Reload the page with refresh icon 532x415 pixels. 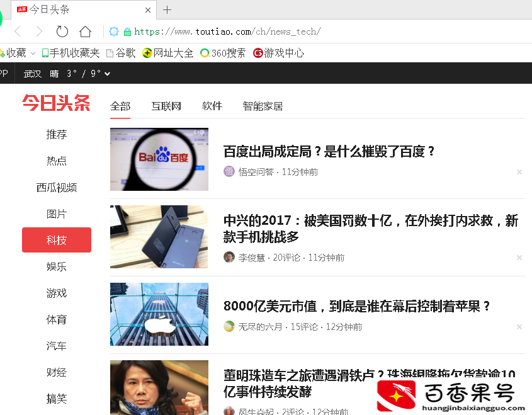tap(62, 31)
